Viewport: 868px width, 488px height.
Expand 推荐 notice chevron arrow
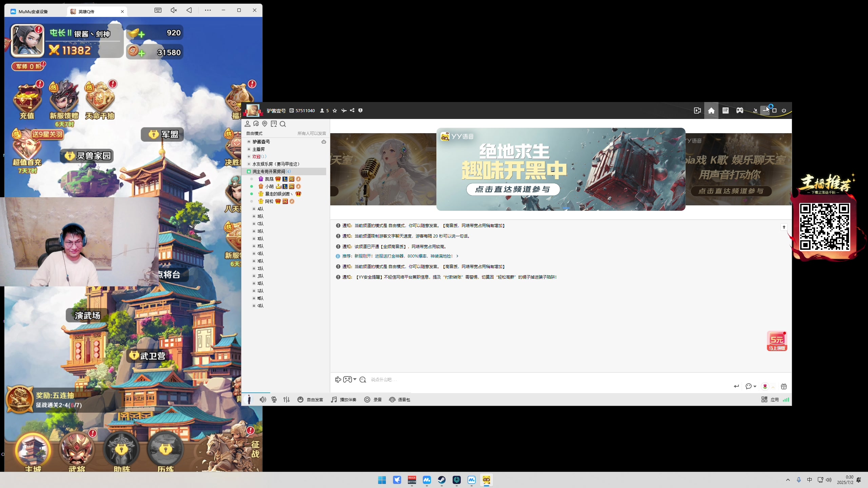pyautogui.click(x=457, y=256)
